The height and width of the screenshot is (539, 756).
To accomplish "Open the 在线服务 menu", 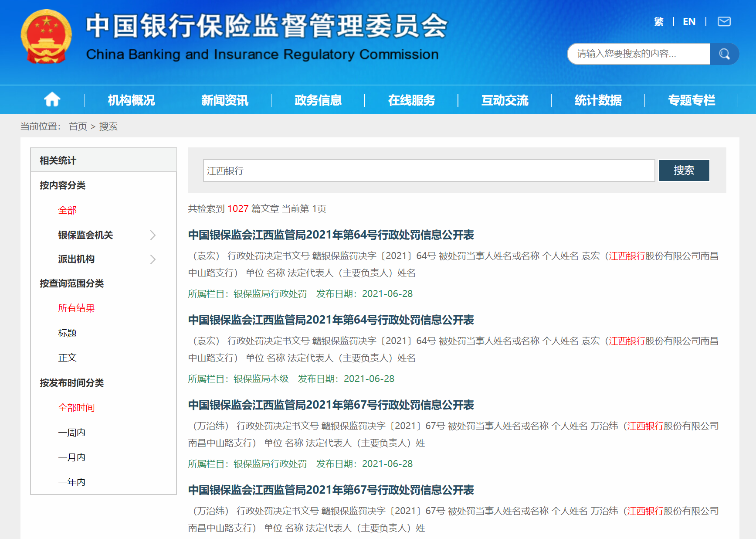I will [411, 100].
